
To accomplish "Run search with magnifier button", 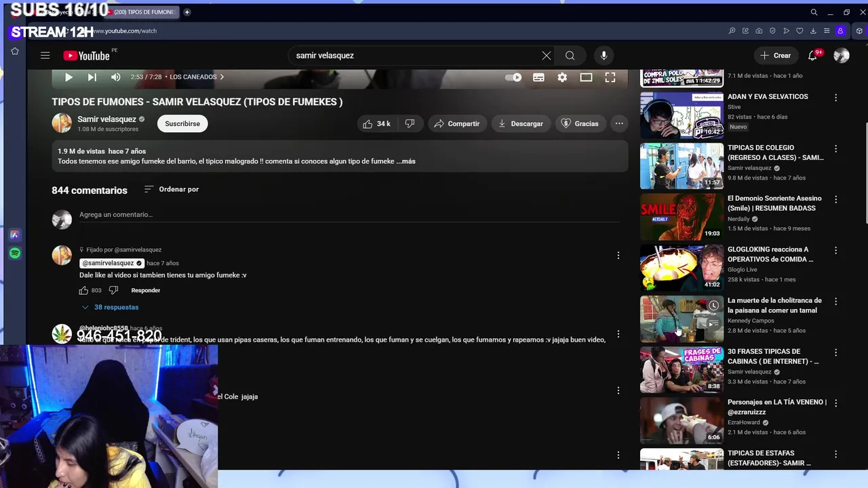I will 570,56.
